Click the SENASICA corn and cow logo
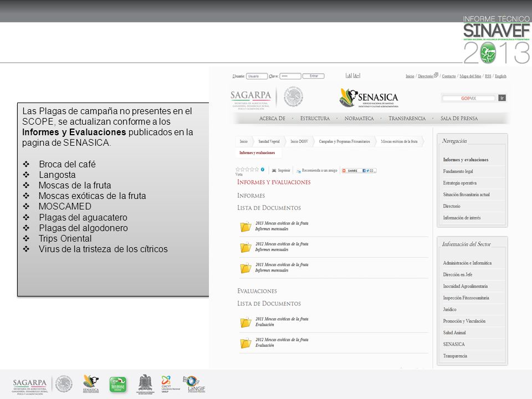The image size is (532, 399). tap(369, 98)
